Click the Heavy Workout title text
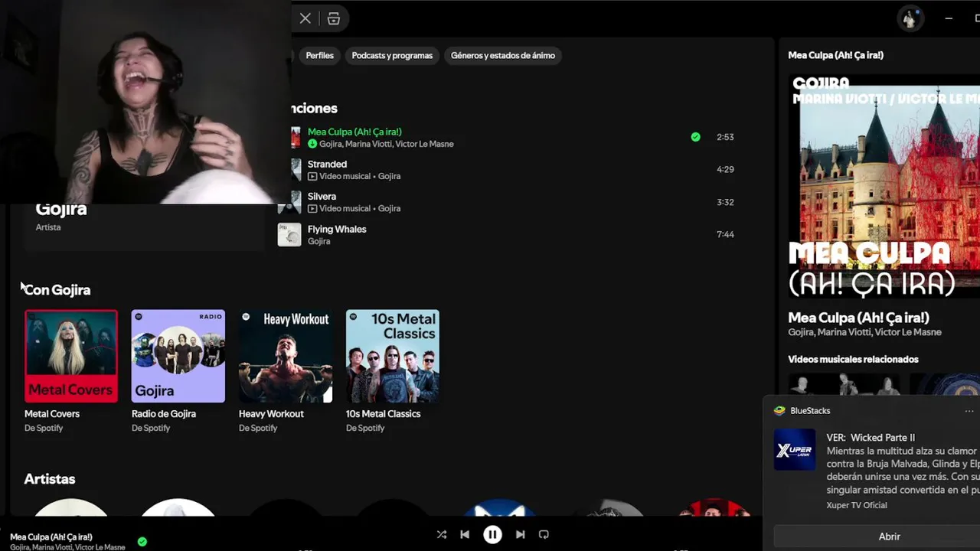980x551 pixels. [271, 414]
